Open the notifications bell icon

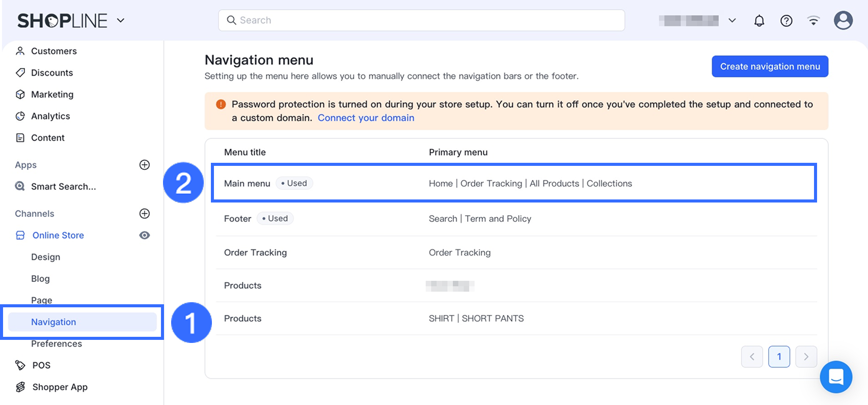tap(759, 21)
